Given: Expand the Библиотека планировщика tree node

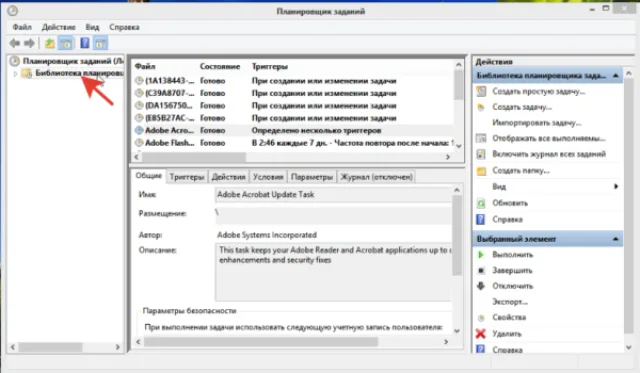Looking at the screenshot, I should pyautogui.click(x=15, y=74).
